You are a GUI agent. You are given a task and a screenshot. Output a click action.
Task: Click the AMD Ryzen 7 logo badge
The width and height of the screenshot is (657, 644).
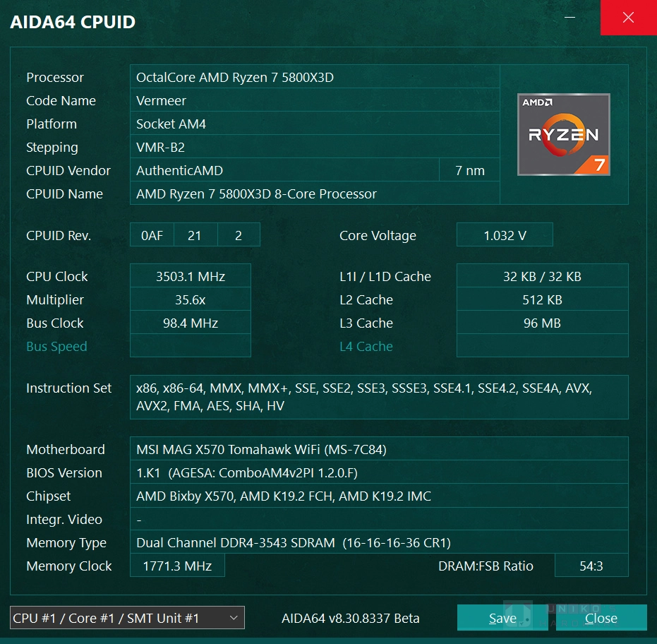[x=564, y=134]
